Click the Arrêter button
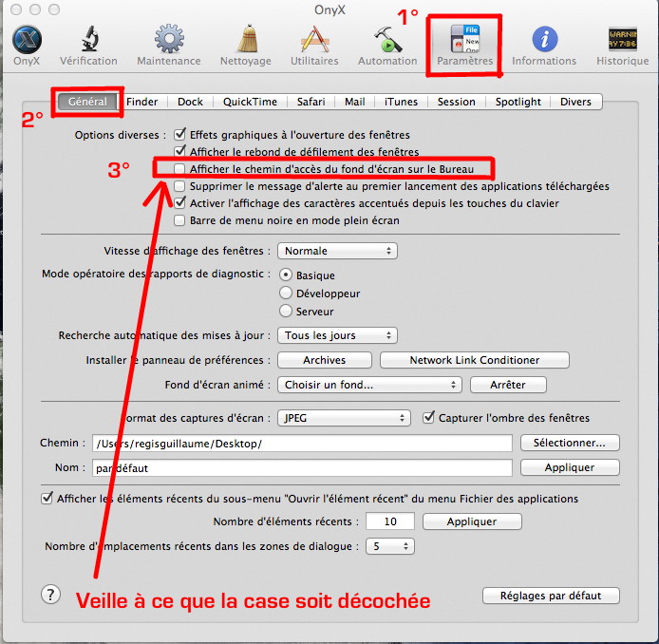The height and width of the screenshot is (644, 659). (508, 385)
